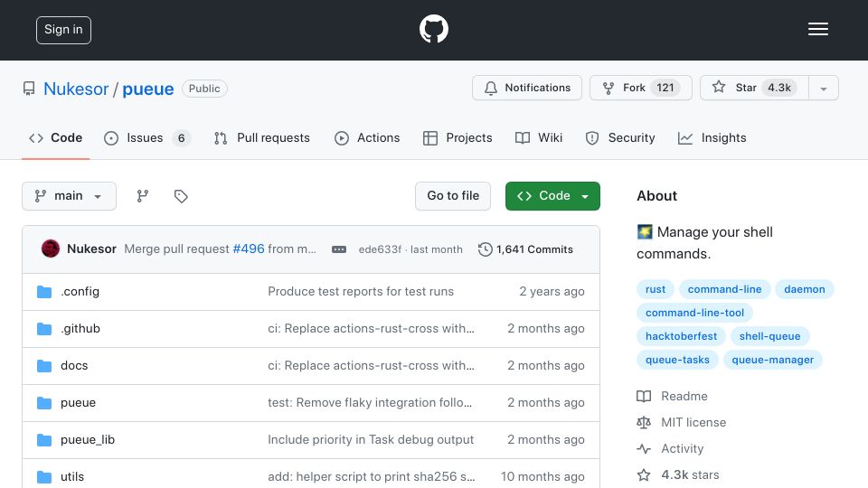Open the Activity link in About

(x=682, y=449)
